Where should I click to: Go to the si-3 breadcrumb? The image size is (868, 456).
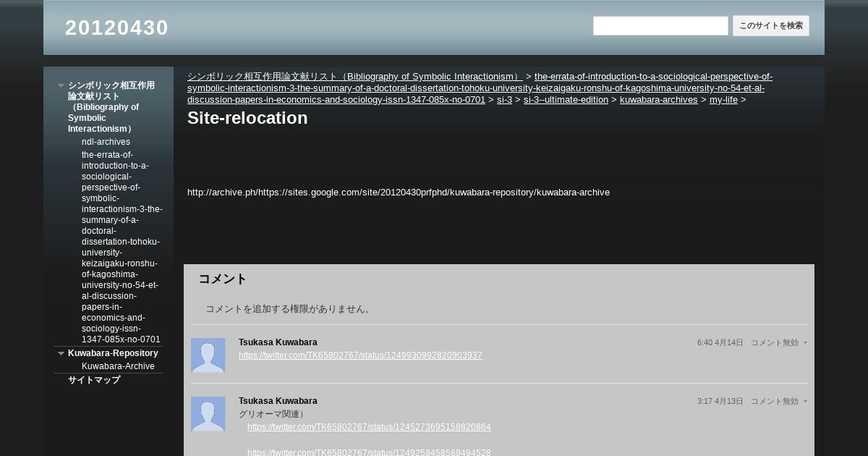tap(504, 100)
